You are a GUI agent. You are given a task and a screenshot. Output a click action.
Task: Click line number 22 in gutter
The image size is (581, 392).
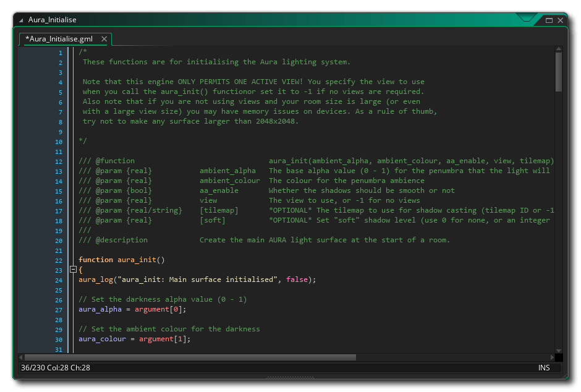59,261
